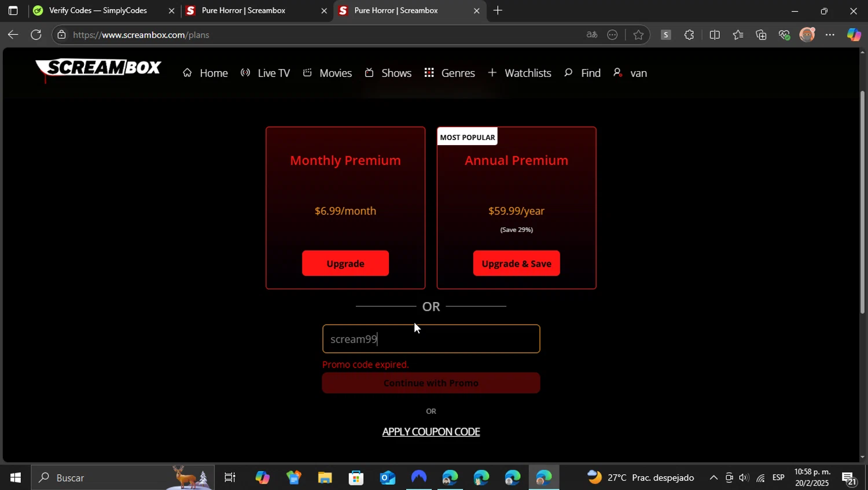
Task: Open the Favorites list
Action: click(738, 35)
